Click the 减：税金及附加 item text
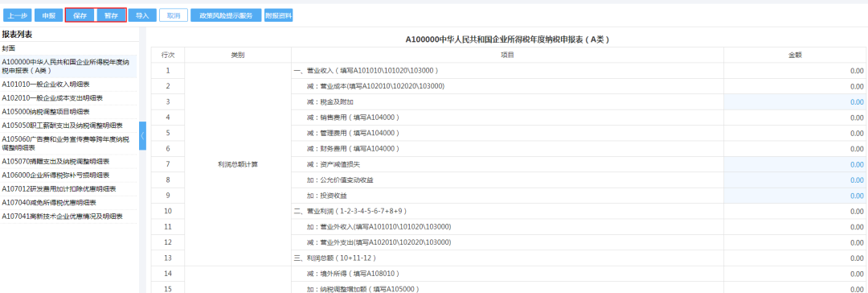 click(x=330, y=102)
